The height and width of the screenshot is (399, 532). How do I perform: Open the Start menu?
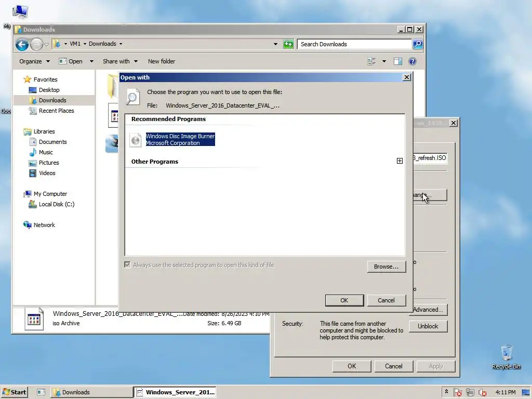(14, 392)
